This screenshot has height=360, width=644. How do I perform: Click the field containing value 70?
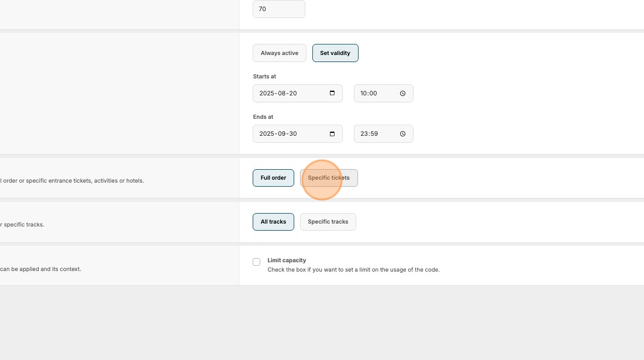279,9
